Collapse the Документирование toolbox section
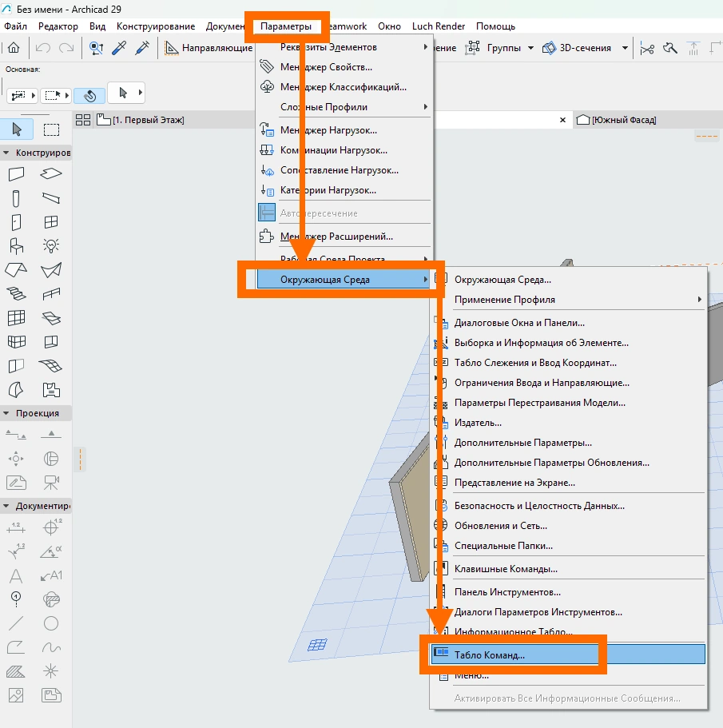 click(6, 506)
